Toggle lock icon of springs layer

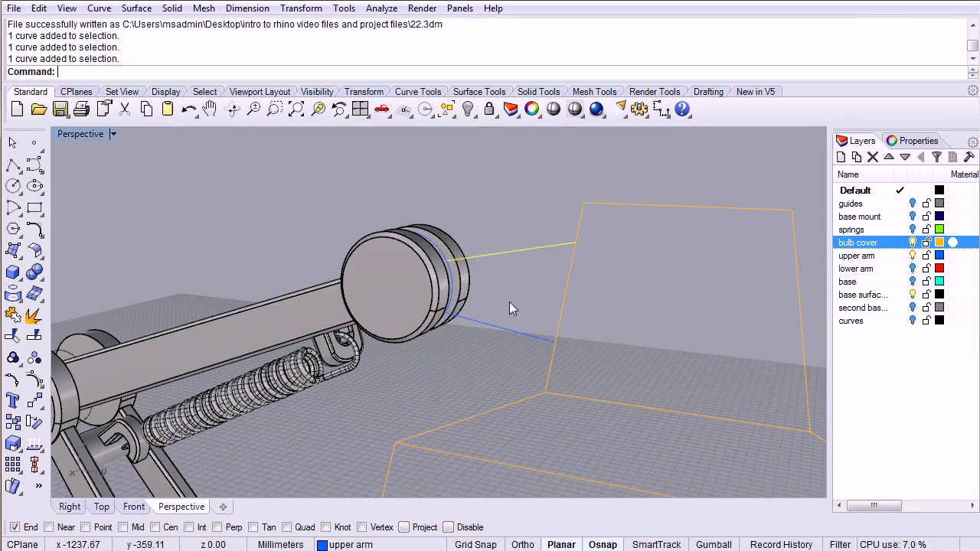pyautogui.click(x=926, y=230)
